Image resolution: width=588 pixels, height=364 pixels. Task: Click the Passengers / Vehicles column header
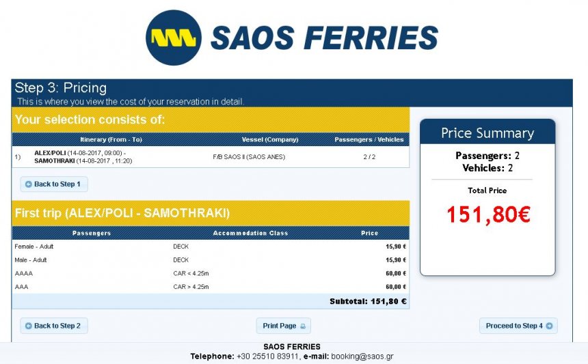pyautogui.click(x=369, y=139)
